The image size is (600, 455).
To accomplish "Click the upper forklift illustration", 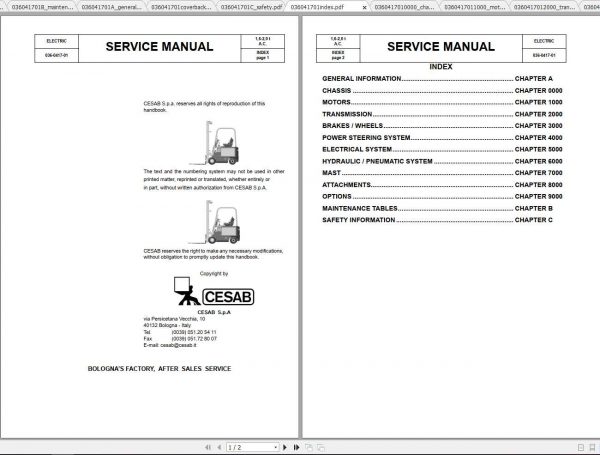I will (x=214, y=143).
